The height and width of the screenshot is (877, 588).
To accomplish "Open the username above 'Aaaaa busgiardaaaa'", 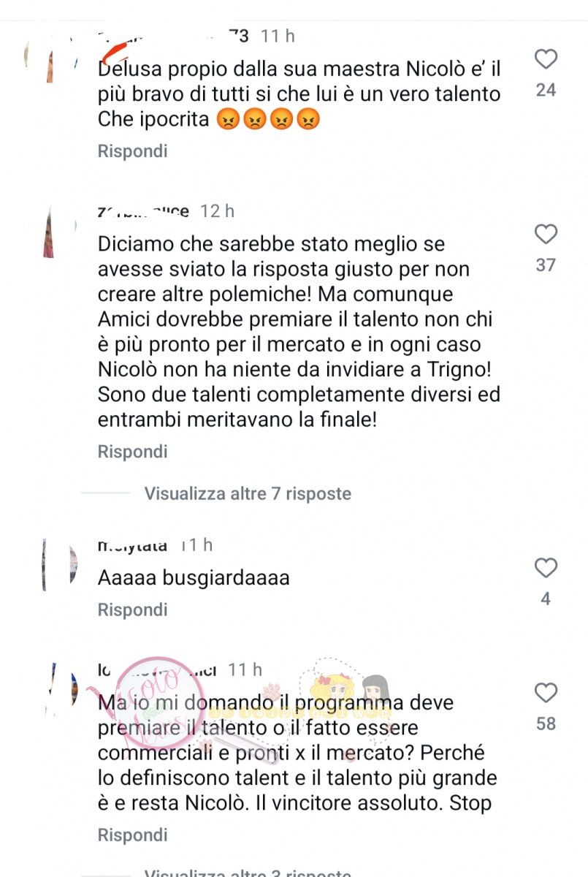I will [x=132, y=545].
